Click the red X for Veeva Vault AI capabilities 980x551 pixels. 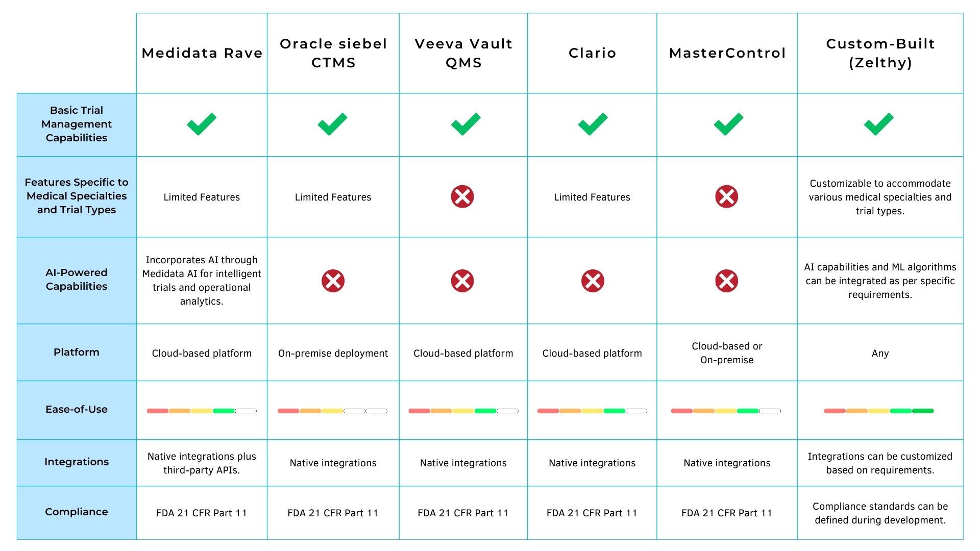462,281
